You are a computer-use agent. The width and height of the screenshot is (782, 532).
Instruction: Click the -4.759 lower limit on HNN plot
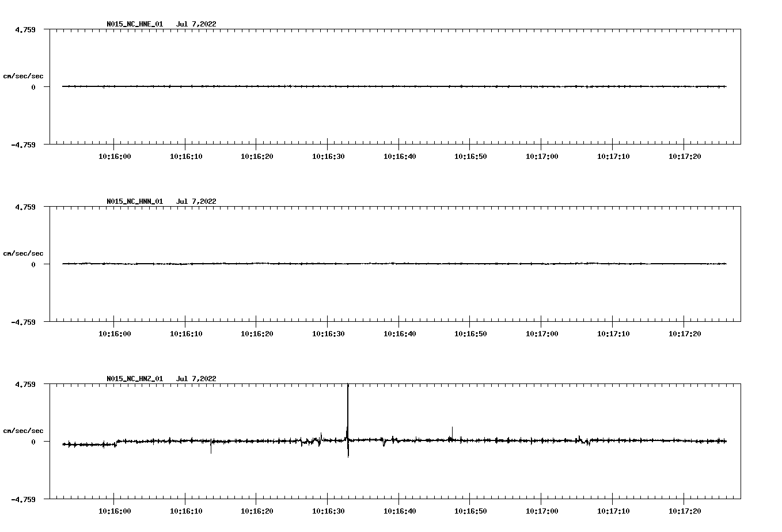tap(24, 322)
